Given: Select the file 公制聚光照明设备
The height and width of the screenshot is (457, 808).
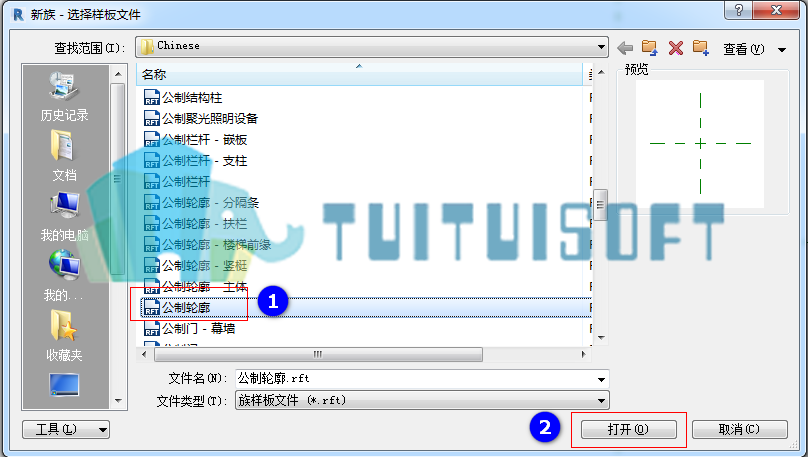Looking at the screenshot, I should [210, 119].
